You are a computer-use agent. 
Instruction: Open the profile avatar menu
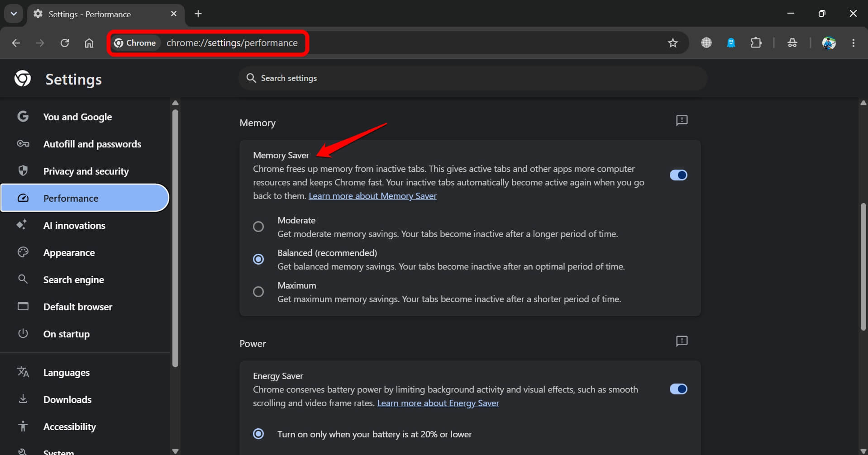tap(829, 43)
